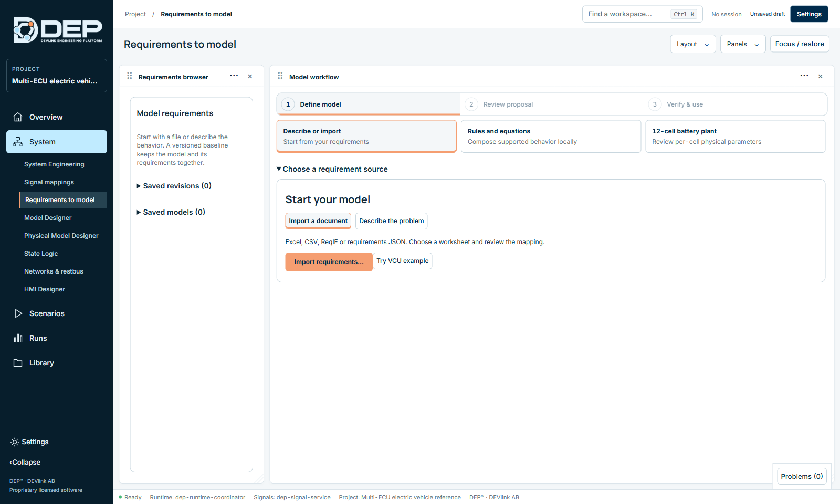Viewport: 840px width, 504px height.
Task: Expand Saved revisions (0) section
Action: (x=174, y=186)
